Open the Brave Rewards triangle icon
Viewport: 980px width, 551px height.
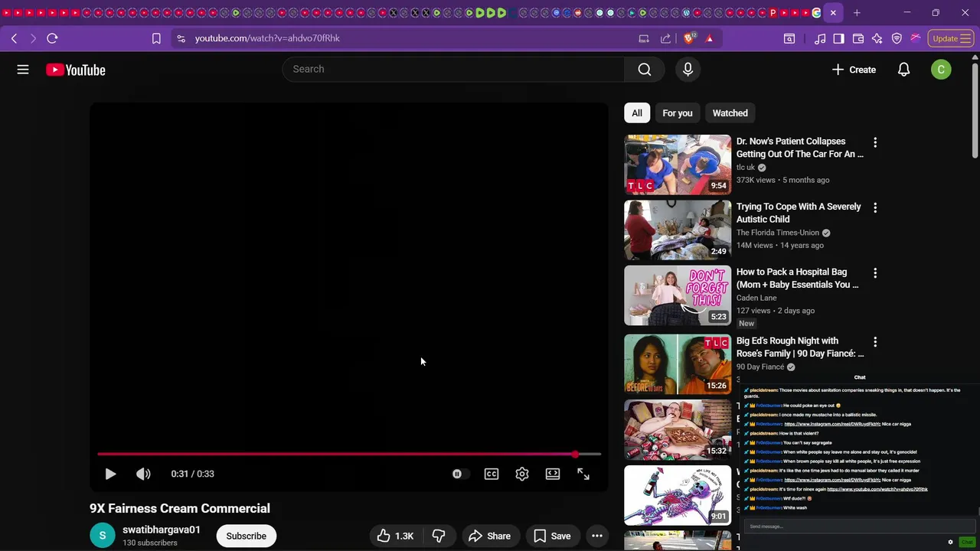tap(709, 38)
